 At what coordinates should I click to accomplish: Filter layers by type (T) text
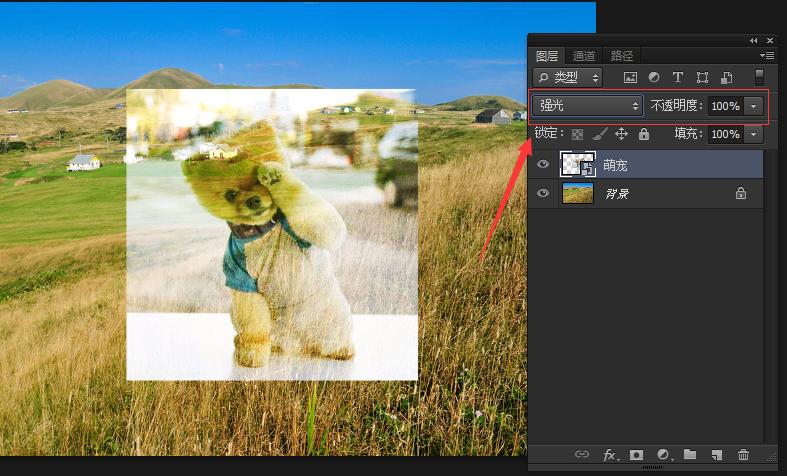pos(678,77)
